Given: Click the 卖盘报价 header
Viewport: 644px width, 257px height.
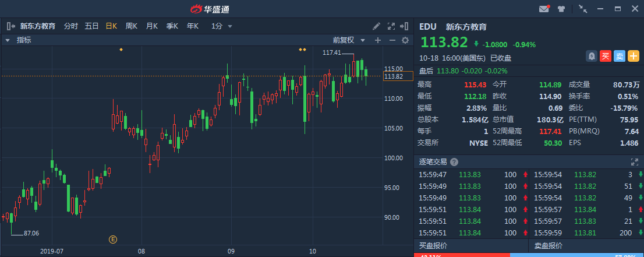Looking at the screenshot, I should point(549,246).
